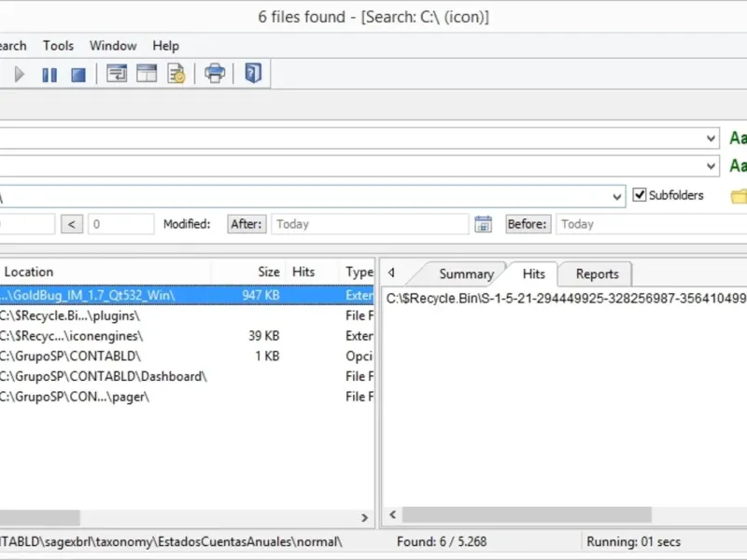747x560 pixels.
Task: Select the iconengines 39 KB row
Action: click(x=187, y=336)
